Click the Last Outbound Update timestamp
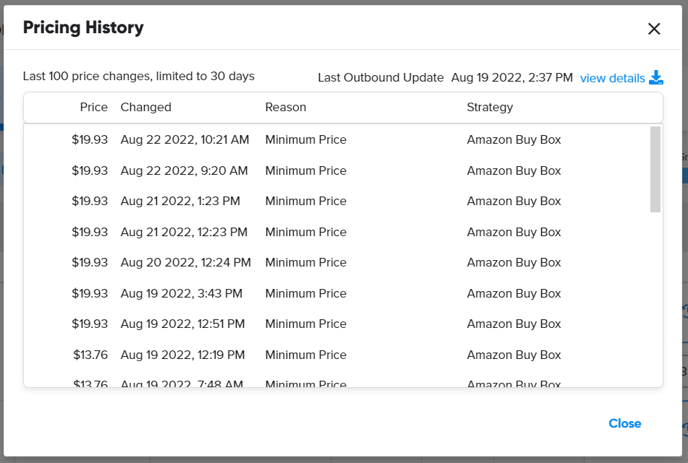Image resolution: width=688 pixels, height=463 pixels. 511,78
